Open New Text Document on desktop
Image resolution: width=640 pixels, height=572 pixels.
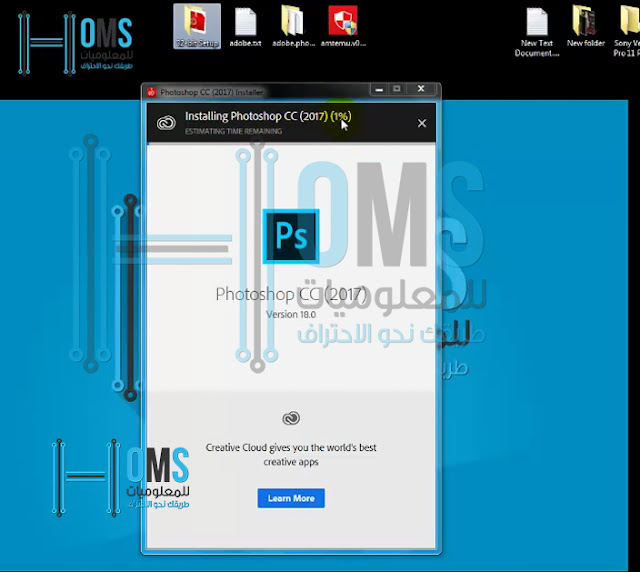click(537, 33)
